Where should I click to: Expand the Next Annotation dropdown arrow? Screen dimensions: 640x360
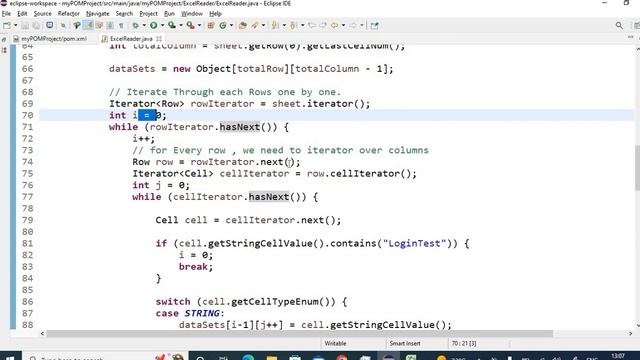[284, 25]
